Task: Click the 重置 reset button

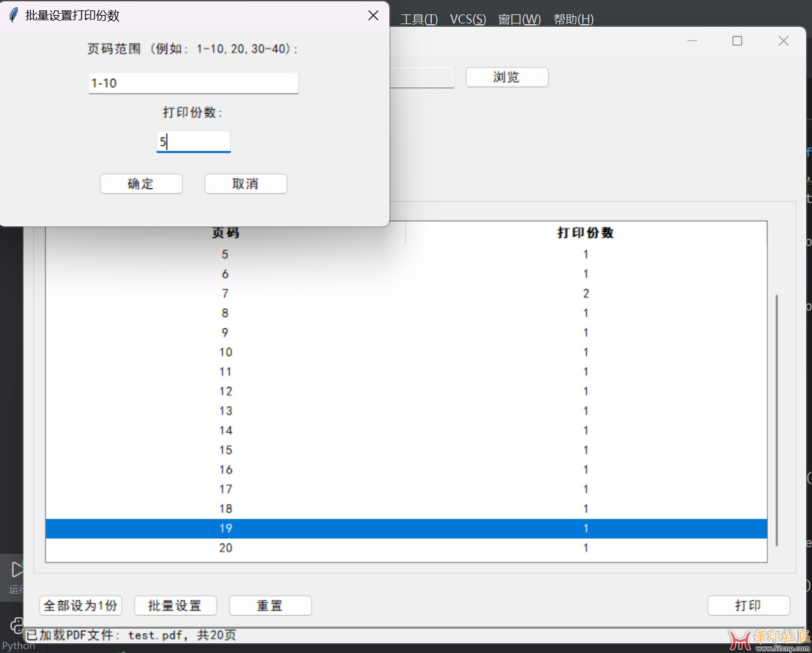Action: (270, 605)
